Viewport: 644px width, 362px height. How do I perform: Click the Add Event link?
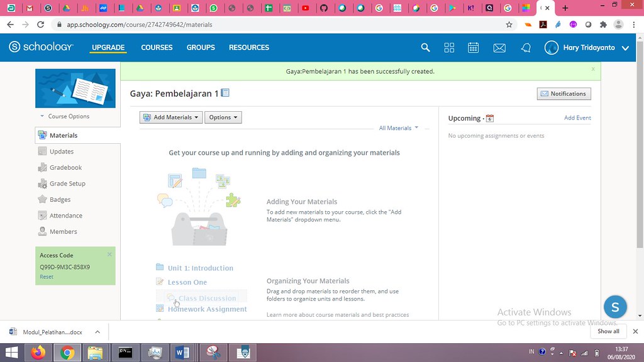point(577,118)
